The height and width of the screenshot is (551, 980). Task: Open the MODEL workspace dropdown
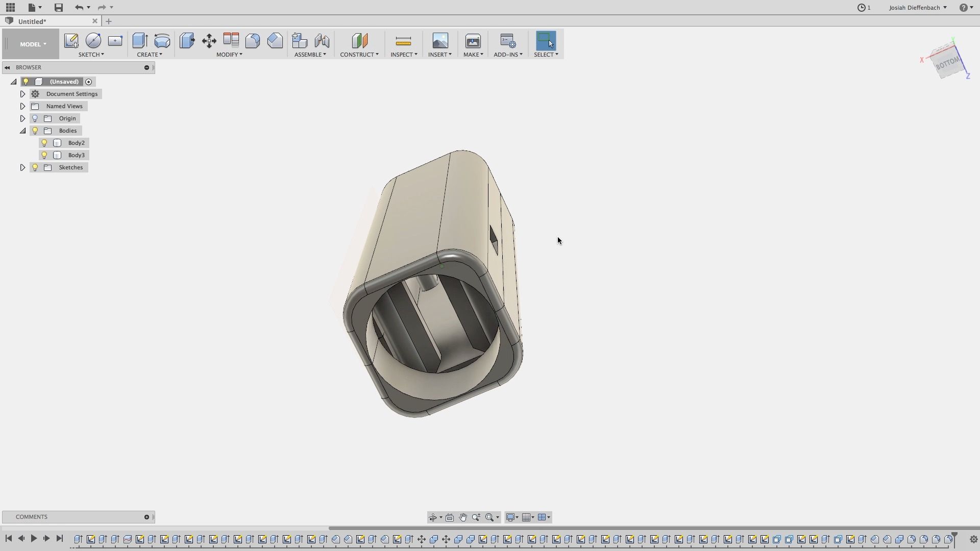pos(33,44)
